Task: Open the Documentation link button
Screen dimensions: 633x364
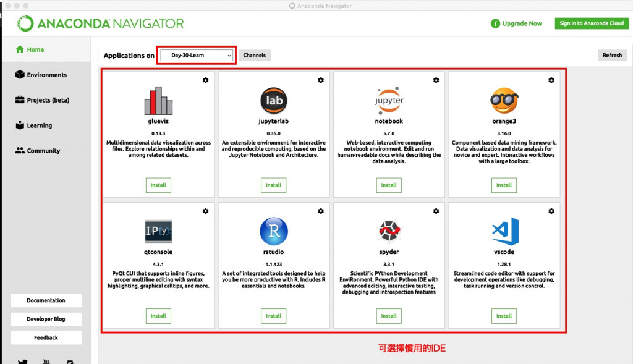Action: click(x=46, y=300)
